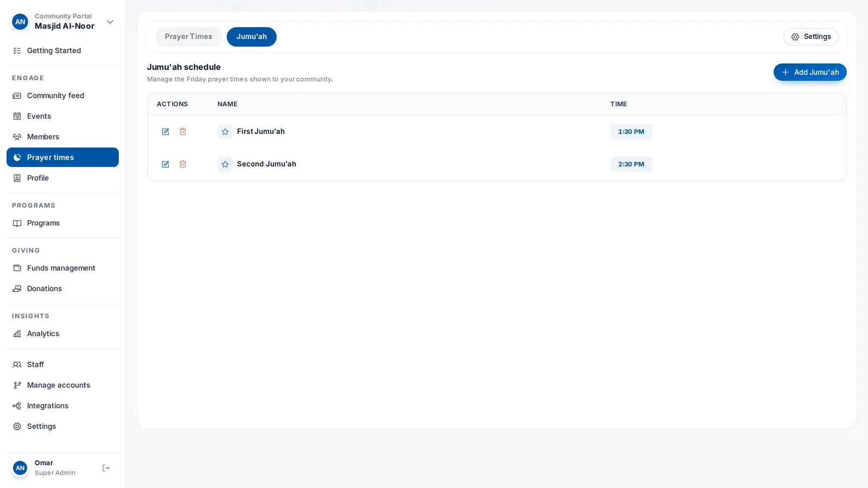868x488 pixels.
Task: Click the 1:30 PM time badge
Action: point(631,132)
